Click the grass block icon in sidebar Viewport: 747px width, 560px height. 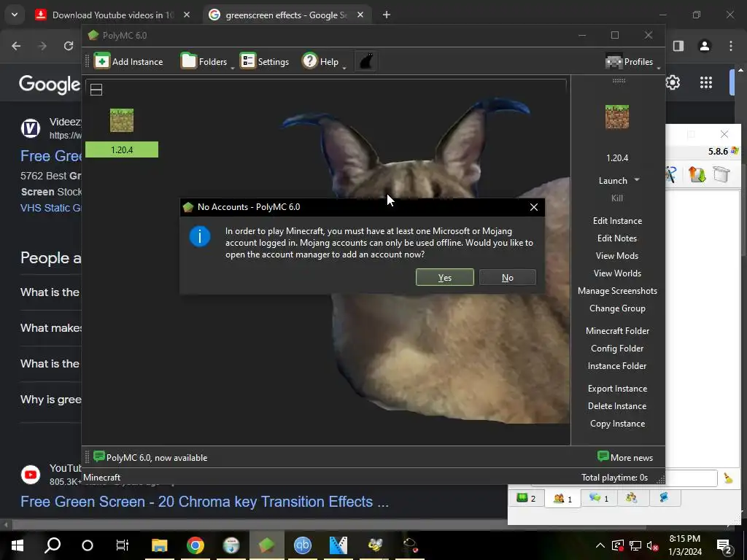click(x=617, y=117)
